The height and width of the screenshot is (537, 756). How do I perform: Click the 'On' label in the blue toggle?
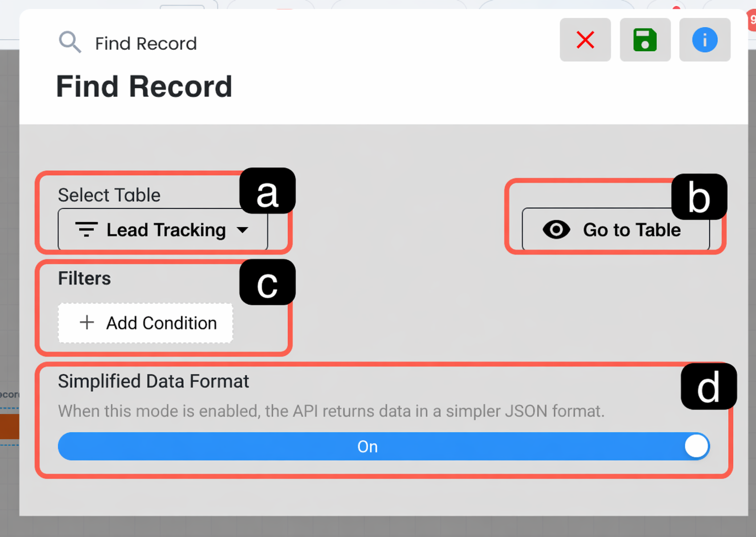click(367, 447)
